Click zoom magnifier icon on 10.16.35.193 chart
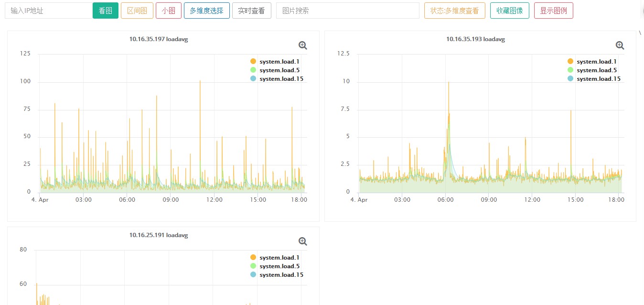 620,45
